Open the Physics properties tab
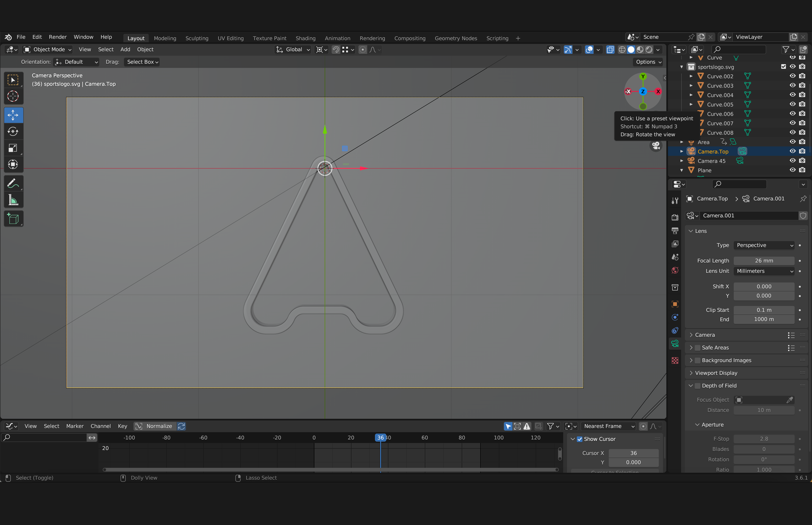 (x=675, y=317)
